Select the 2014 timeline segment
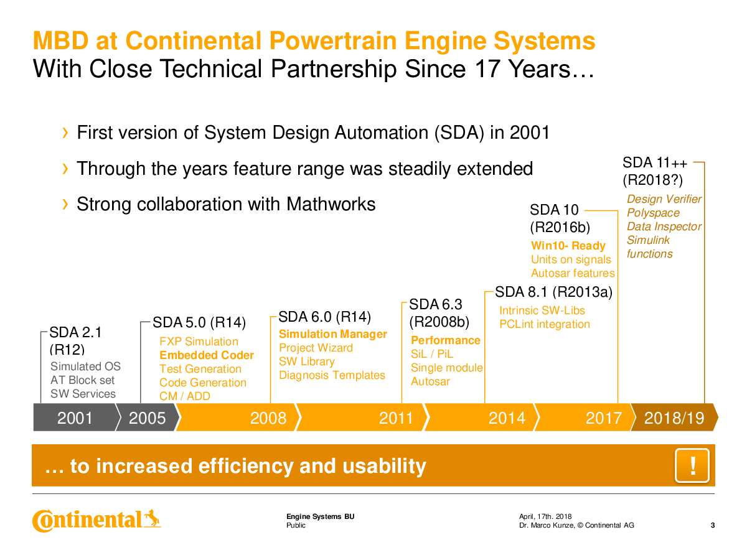The height and width of the screenshot is (560, 747). click(x=481, y=418)
